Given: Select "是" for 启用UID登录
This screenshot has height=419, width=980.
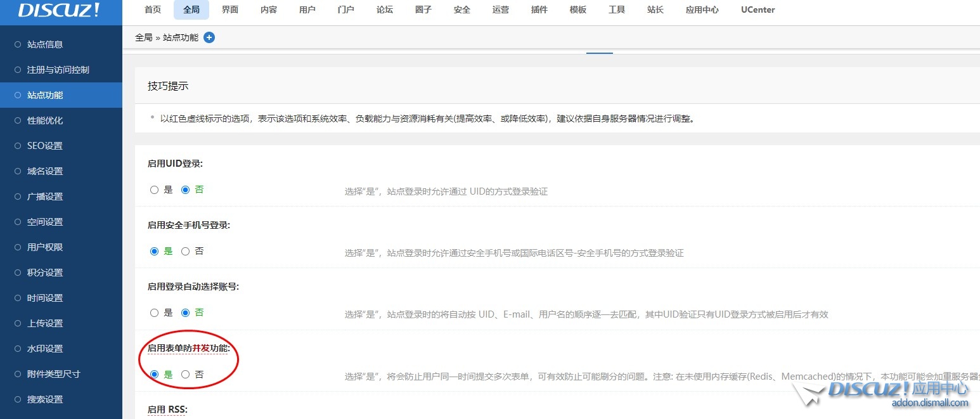Looking at the screenshot, I should [x=154, y=189].
